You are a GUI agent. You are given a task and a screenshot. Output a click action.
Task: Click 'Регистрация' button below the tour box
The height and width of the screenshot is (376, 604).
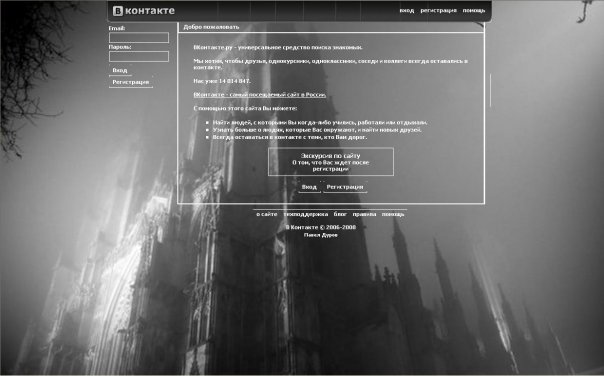click(x=345, y=187)
